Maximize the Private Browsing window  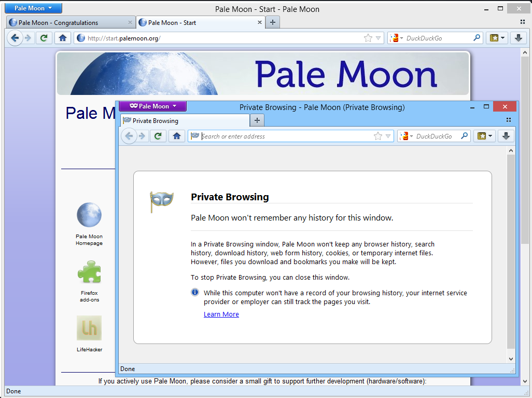[486, 106]
